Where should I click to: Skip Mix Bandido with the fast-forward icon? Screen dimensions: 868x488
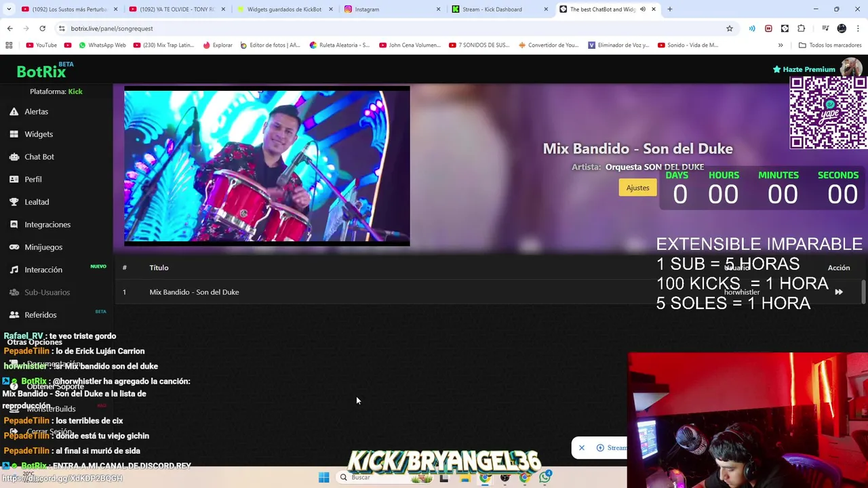(x=839, y=292)
